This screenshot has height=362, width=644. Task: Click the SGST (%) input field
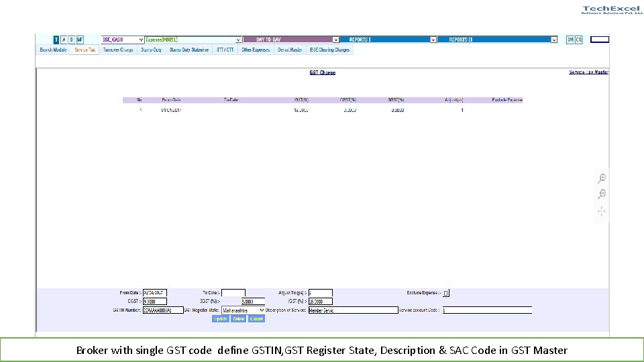pyautogui.click(x=253, y=301)
